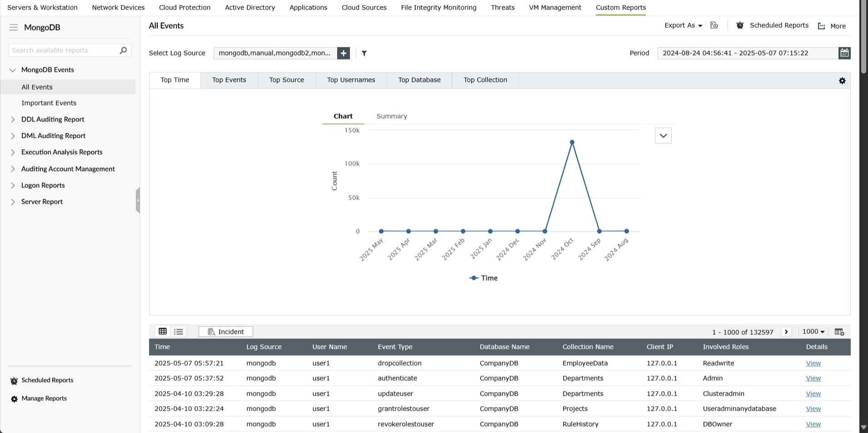The height and width of the screenshot is (433, 868).
Task: Click the Scheduled Reports header link
Action: pyautogui.click(x=779, y=25)
